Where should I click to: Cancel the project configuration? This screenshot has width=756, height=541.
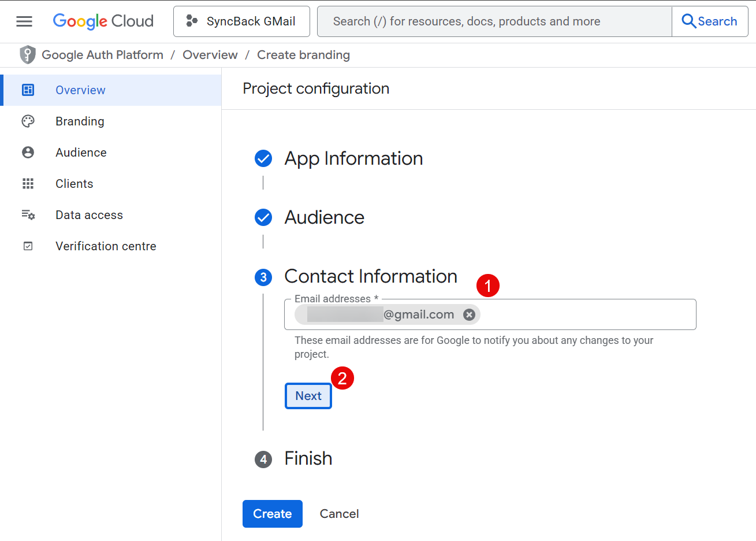339,514
